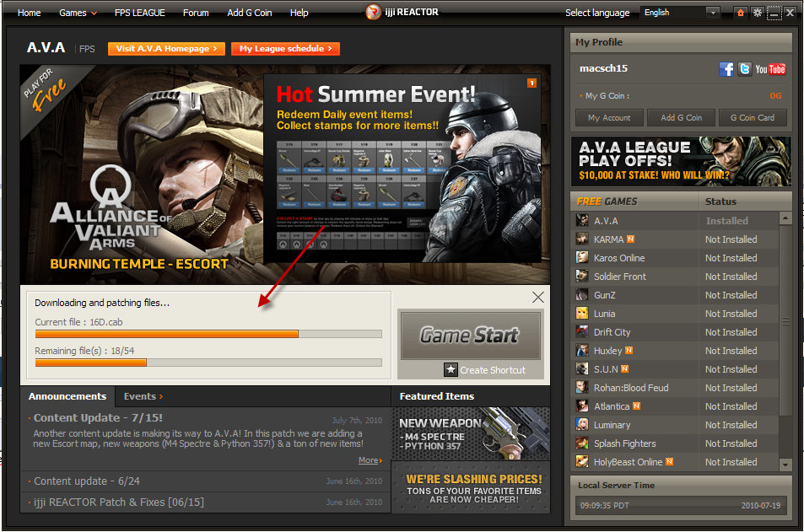Click the banner page number 1 indicator
This screenshot has width=804, height=532.
(x=532, y=83)
